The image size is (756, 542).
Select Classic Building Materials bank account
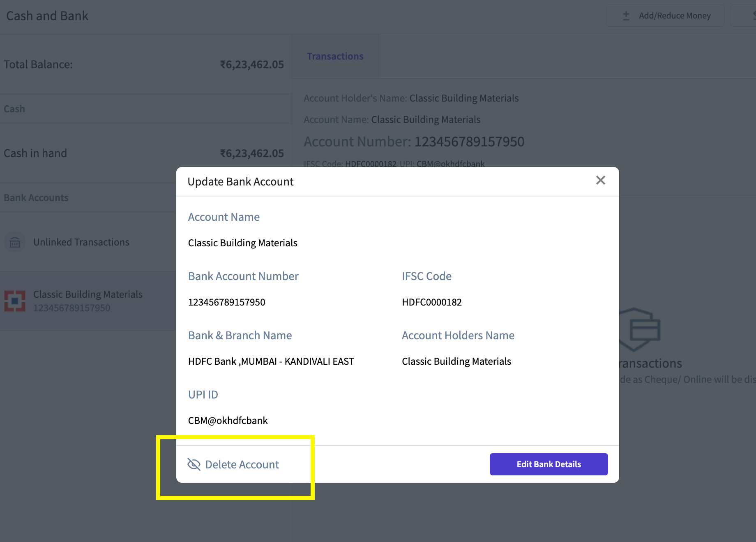coord(88,301)
